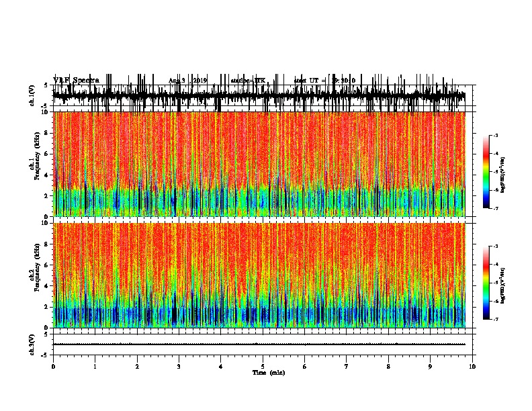Click time-axis tick label '0'
Screen dimensions: 532x411
(x=53, y=367)
